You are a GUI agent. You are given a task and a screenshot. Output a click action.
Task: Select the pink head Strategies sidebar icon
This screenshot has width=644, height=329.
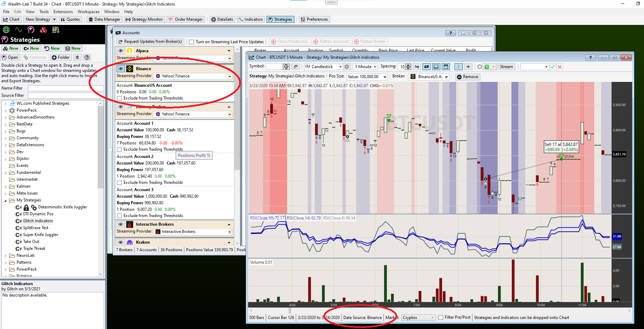click(x=31, y=30)
